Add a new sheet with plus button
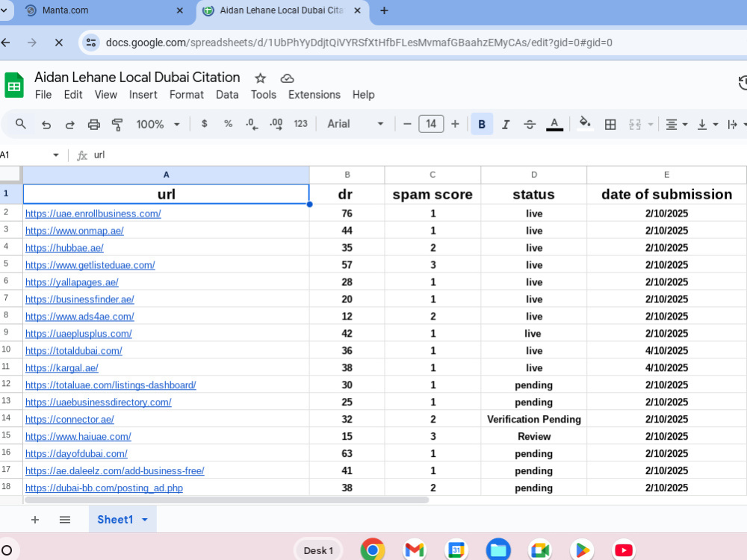Image resolution: width=747 pixels, height=560 pixels. point(35,520)
